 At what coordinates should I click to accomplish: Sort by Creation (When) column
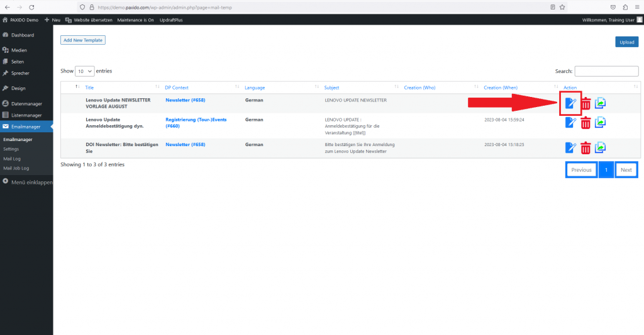pyautogui.click(x=501, y=88)
